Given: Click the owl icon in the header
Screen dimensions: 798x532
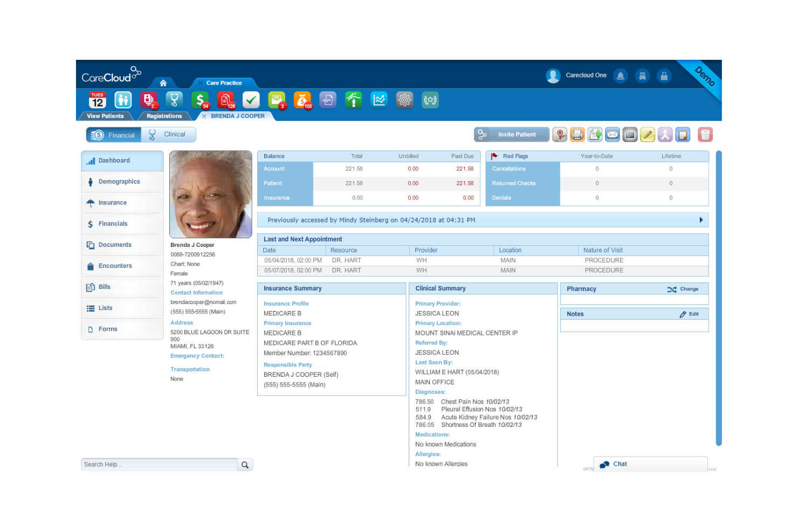Looking at the screenshot, I should coord(643,76).
